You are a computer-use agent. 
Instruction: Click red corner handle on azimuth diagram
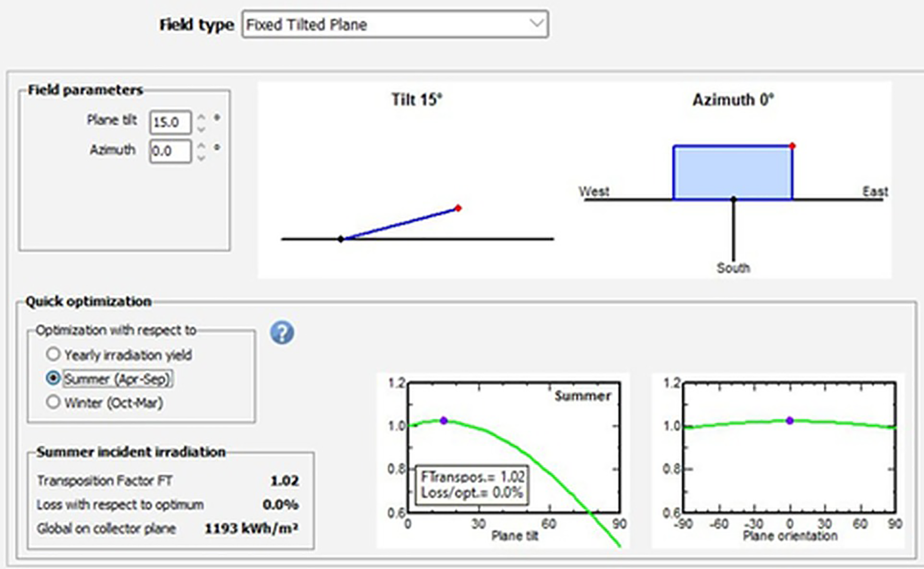(x=792, y=146)
